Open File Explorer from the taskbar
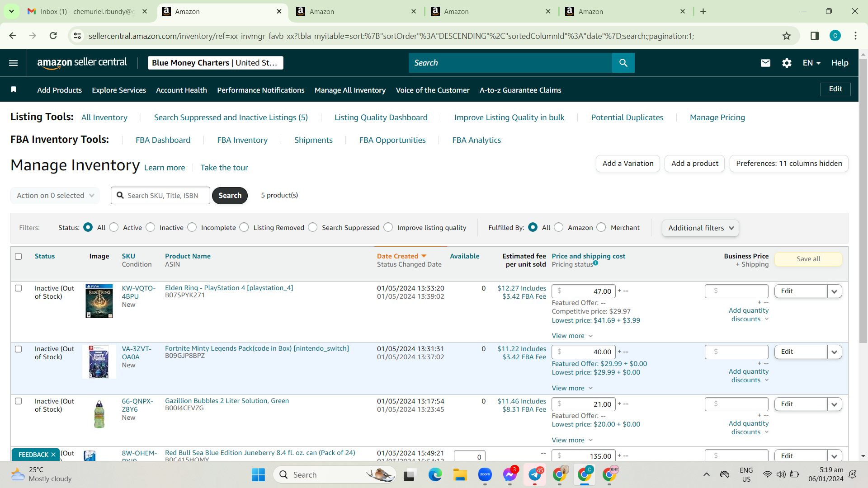 pyautogui.click(x=460, y=475)
